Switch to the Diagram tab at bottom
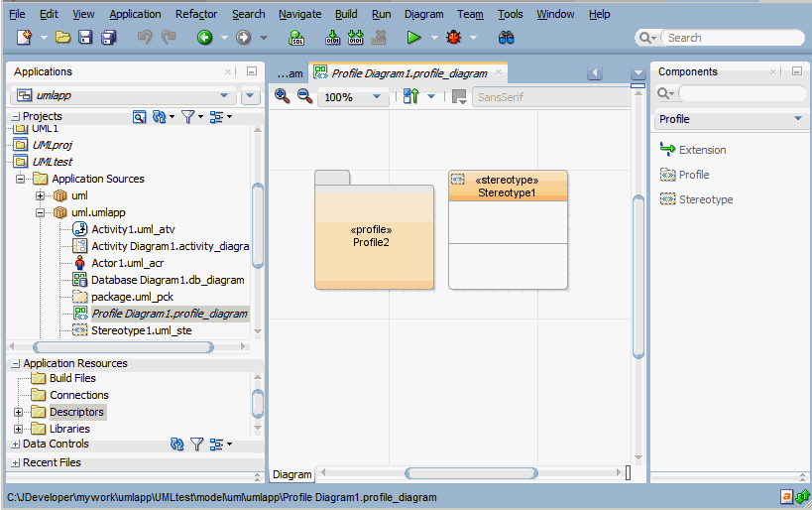812x510 pixels. tap(292, 474)
